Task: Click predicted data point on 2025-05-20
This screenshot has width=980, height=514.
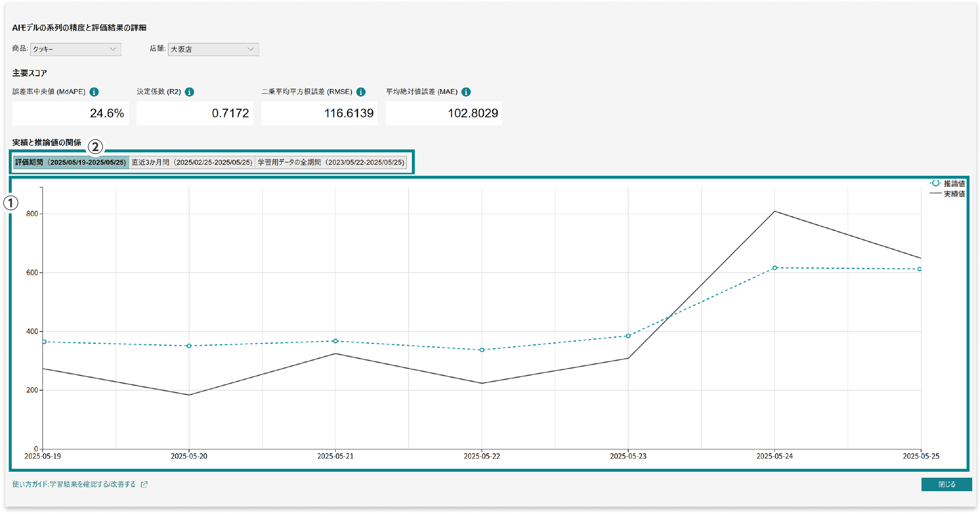Action: coord(189,346)
